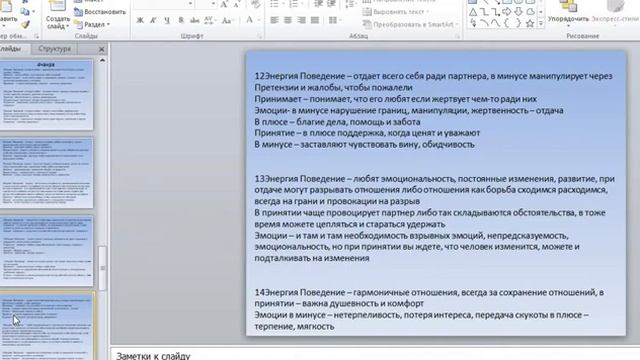Screen dimensions: 640x360
Task: Select the left brace shape
Action: [507, 24]
